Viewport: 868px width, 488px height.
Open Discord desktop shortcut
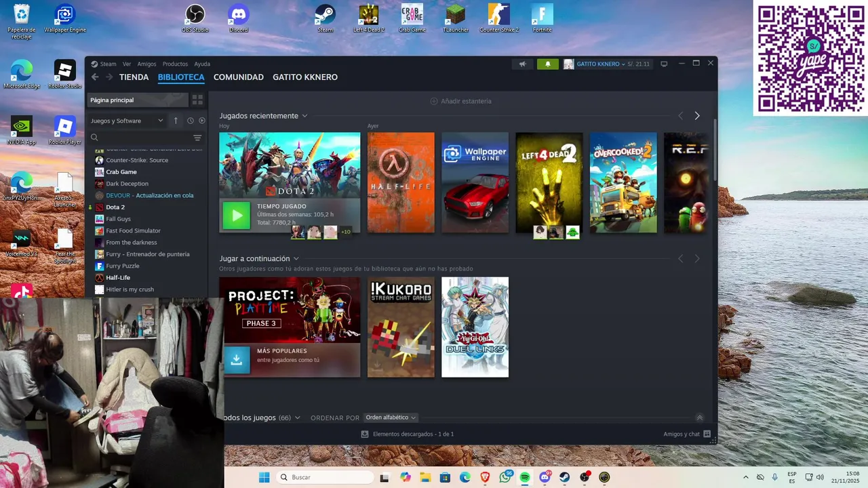pos(239,19)
